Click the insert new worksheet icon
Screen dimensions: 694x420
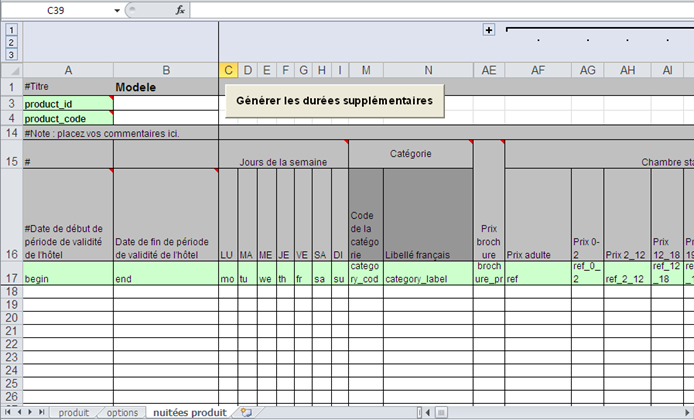246,412
